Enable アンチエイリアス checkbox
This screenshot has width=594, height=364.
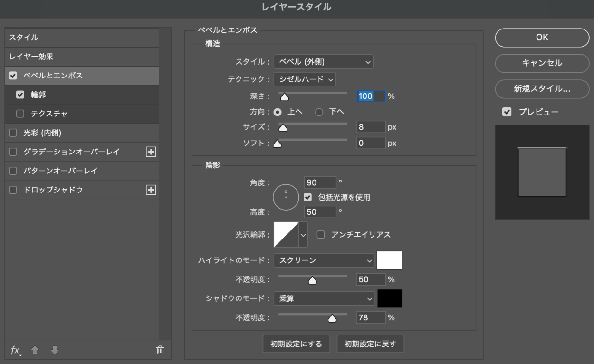click(x=321, y=235)
